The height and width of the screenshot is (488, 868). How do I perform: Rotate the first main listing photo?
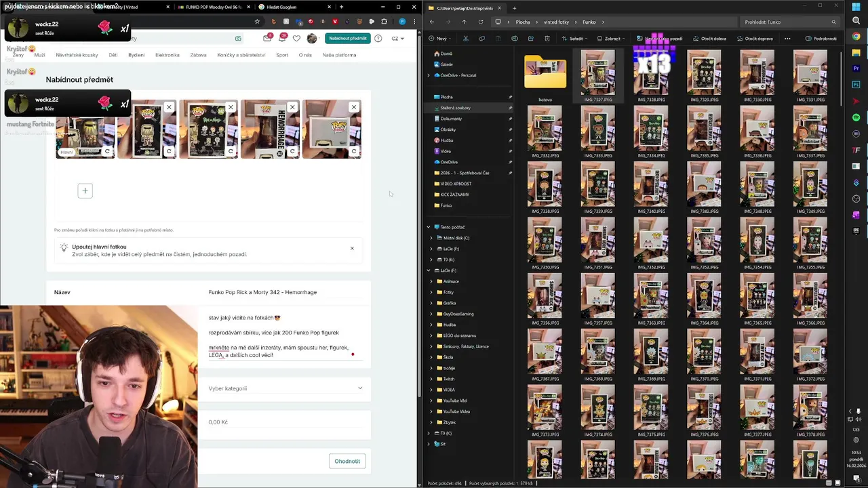pos(107,151)
